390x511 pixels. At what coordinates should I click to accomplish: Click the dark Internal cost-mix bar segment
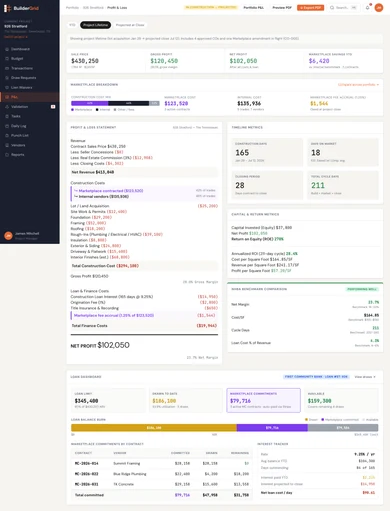pos(129,103)
